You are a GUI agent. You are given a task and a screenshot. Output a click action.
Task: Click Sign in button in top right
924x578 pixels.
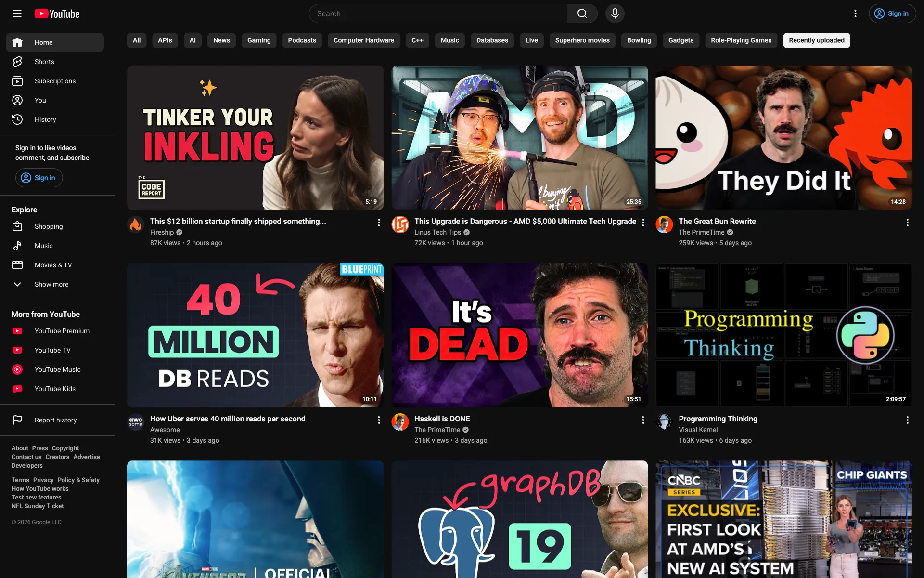[892, 13]
